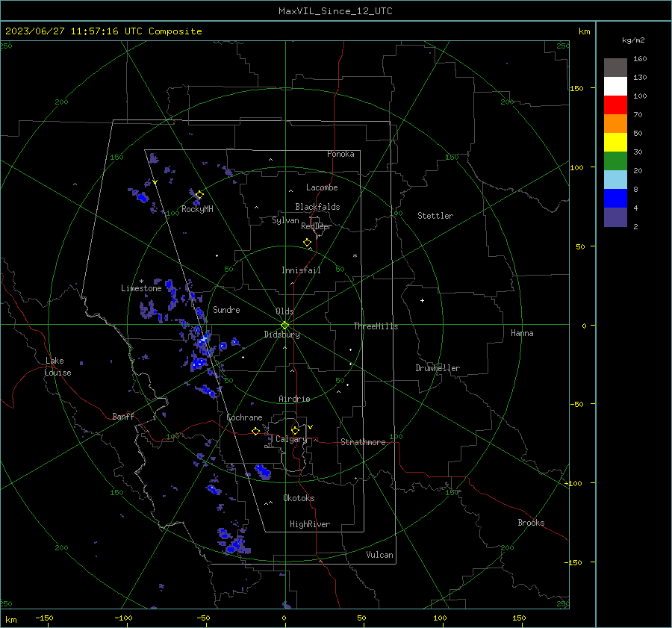
Task: Click the RedDeer city label
Action: tap(317, 226)
